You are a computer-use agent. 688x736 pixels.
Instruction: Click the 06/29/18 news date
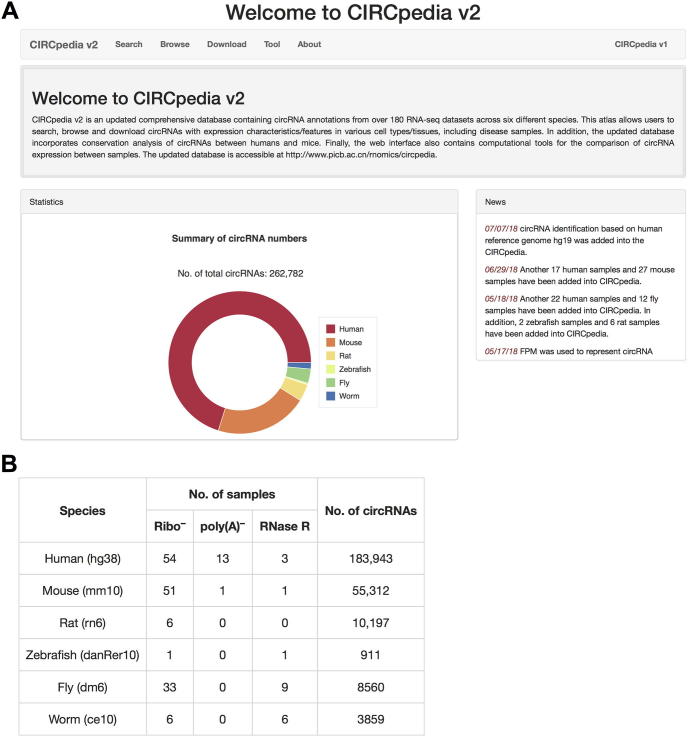click(x=501, y=269)
